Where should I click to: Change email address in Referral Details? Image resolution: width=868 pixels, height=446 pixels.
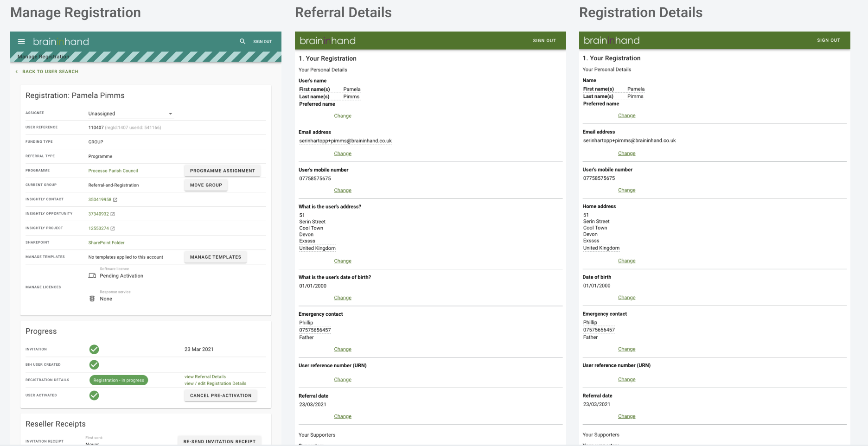(x=343, y=153)
